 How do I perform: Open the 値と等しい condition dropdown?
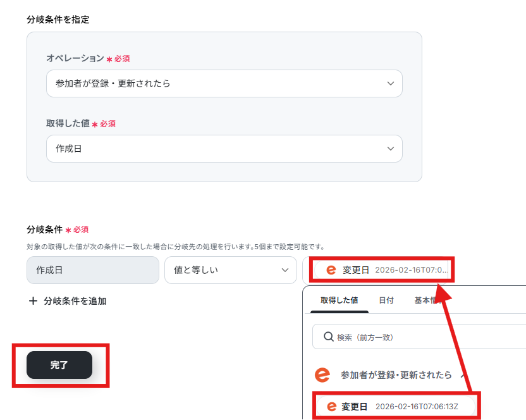pyautogui.click(x=231, y=270)
